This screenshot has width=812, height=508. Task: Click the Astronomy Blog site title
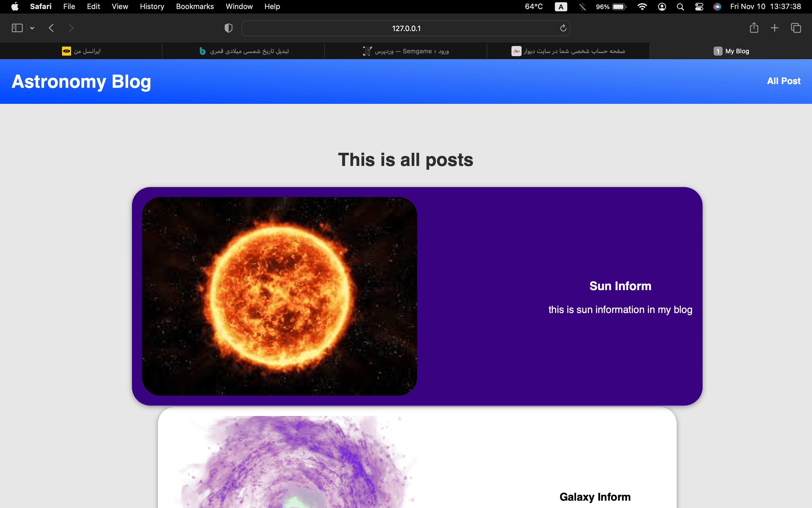coord(81,82)
